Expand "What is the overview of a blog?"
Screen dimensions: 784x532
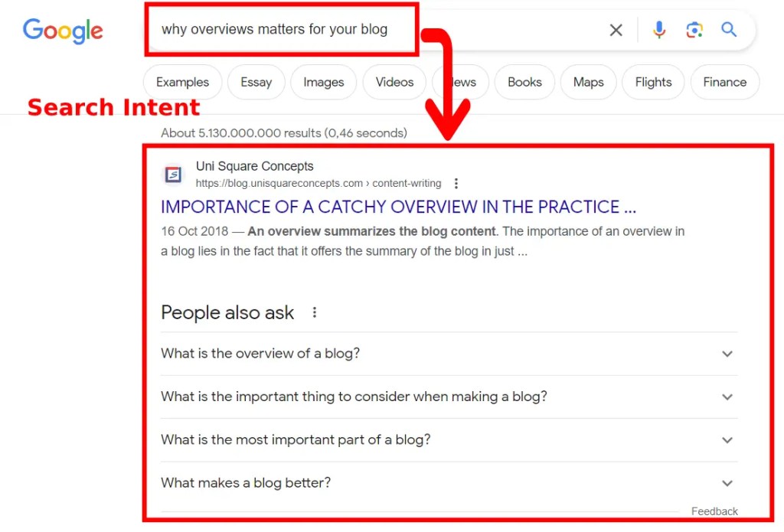[x=727, y=354]
